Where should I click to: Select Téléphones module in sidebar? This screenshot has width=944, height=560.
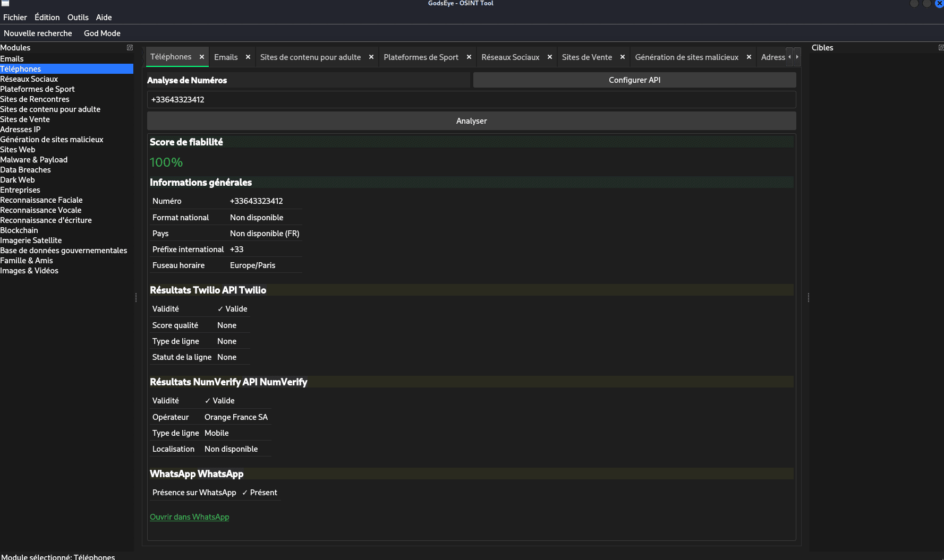click(66, 69)
